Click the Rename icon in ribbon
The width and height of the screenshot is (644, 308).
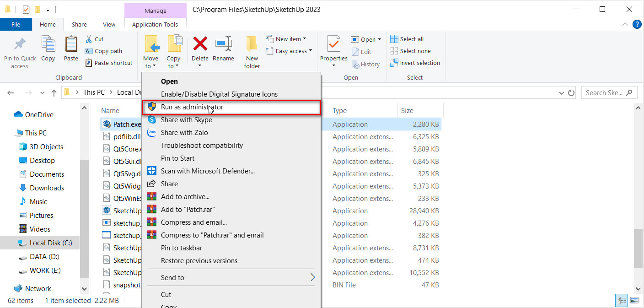[223, 44]
